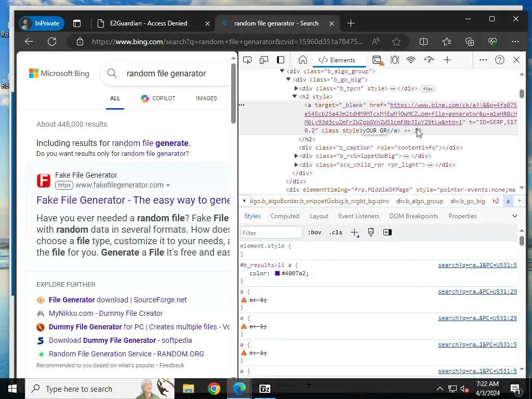This screenshot has height=399, width=532.
Task: Expand the div scs_child_rpr node
Action: [x=296, y=165]
